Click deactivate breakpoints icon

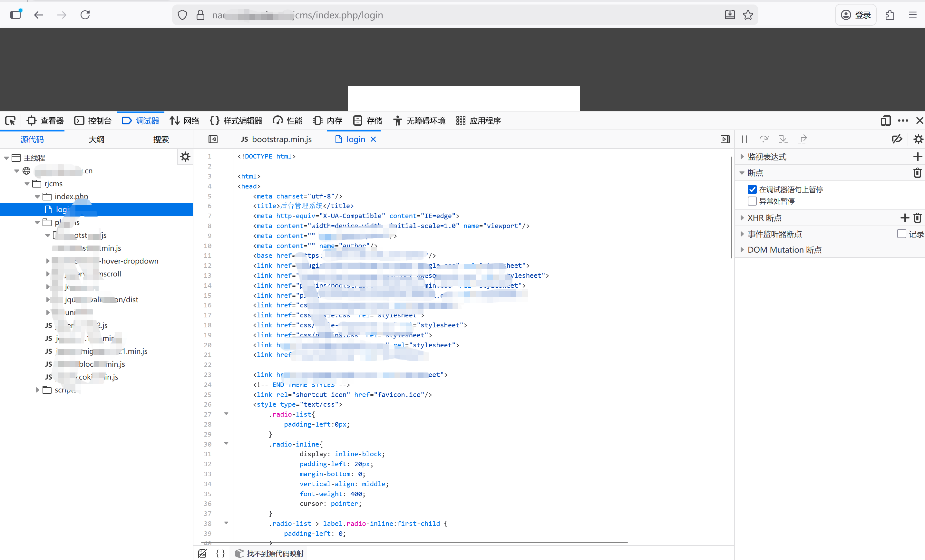click(x=897, y=139)
